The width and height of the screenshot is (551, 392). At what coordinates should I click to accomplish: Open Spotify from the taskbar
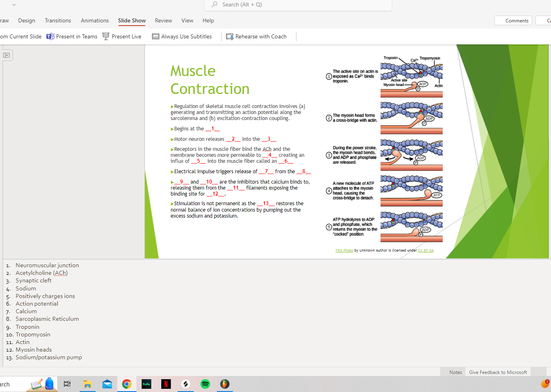[x=205, y=384]
